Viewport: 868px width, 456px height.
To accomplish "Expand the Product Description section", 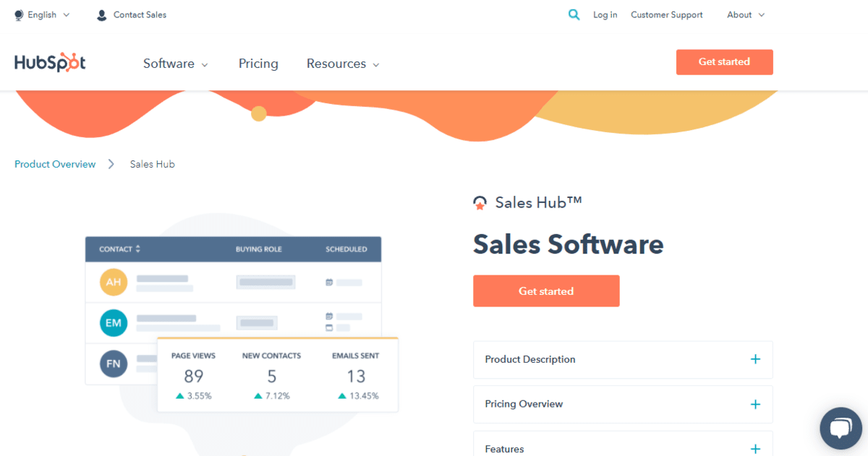I will click(x=623, y=359).
